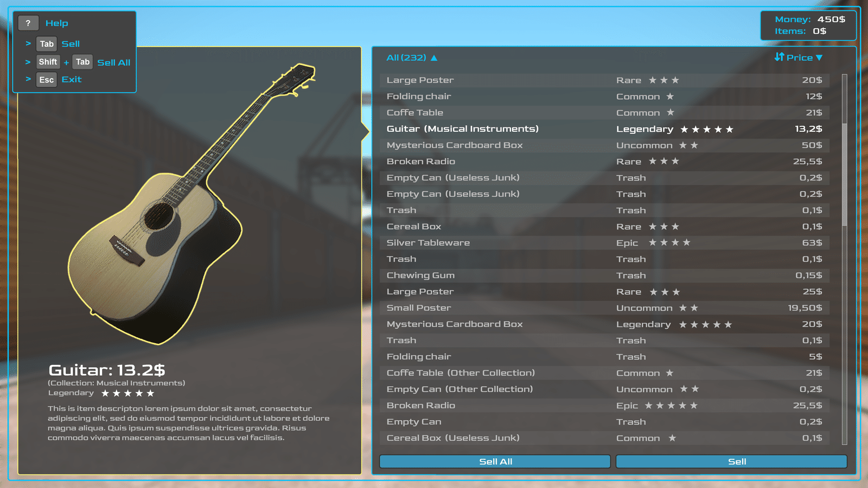Click the Money 450$ balance display
The height and width of the screenshot is (488, 868).
point(810,19)
